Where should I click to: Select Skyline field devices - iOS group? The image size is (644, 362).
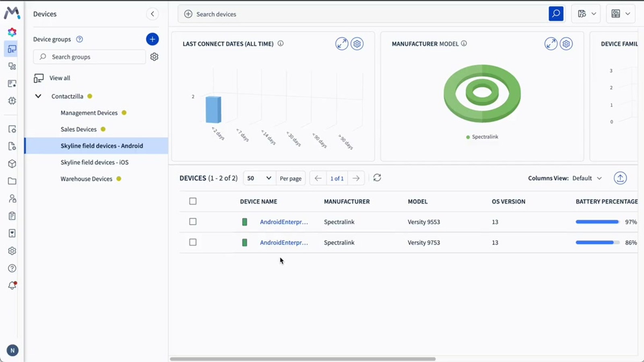[x=95, y=162]
